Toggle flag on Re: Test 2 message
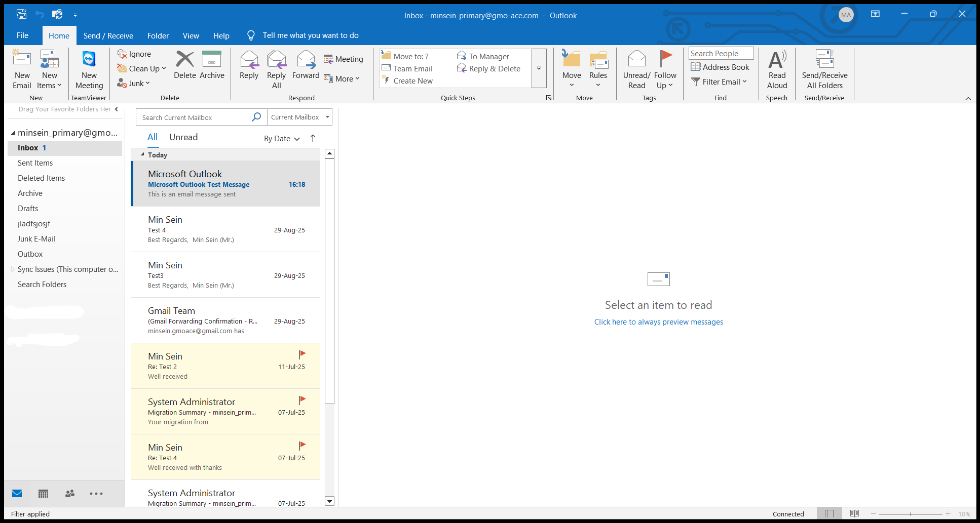 click(x=302, y=354)
